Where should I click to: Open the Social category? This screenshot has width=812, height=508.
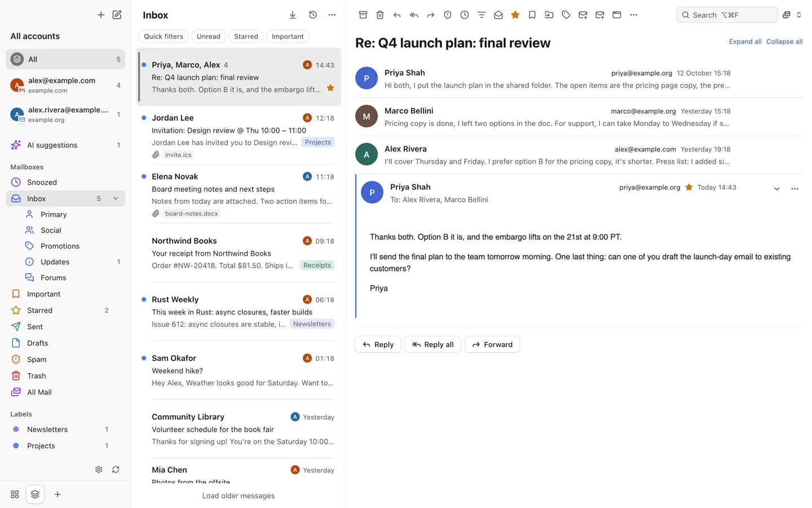[72, 230]
